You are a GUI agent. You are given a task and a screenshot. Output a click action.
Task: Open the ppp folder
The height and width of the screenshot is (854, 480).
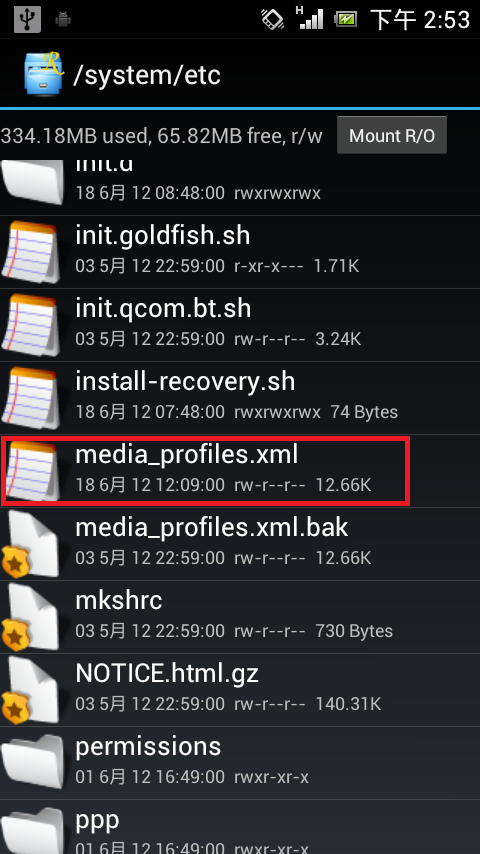[x=240, y=827]
